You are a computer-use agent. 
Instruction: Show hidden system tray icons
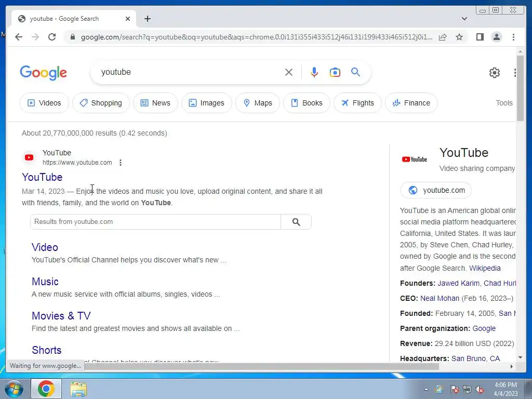click(426, 389)
